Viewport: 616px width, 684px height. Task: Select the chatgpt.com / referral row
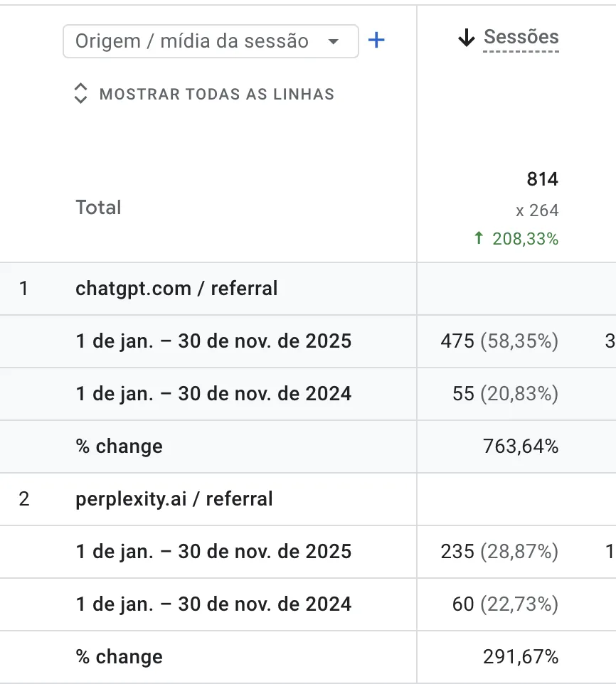pos(175,288)
